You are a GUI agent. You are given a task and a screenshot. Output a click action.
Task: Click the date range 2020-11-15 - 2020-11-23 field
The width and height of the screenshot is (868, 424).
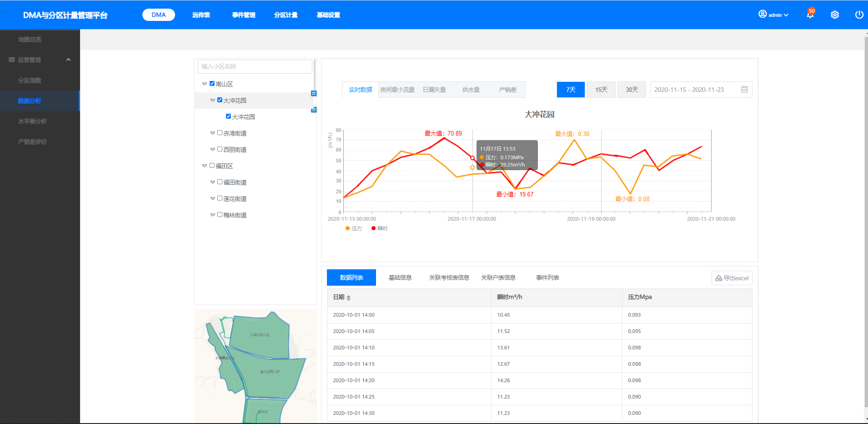point(701,90)
